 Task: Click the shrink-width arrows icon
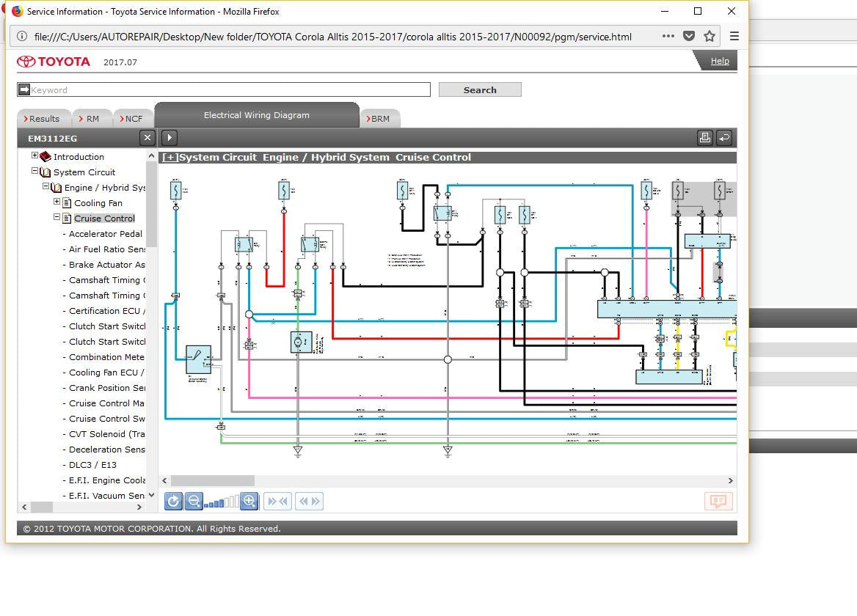click(277, 501)
